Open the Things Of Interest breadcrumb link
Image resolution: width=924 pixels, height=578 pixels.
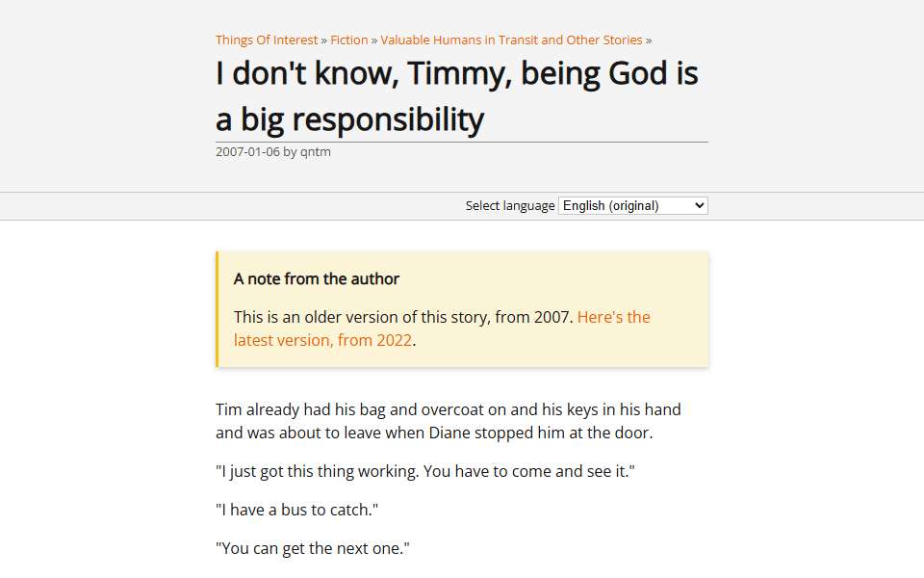[267, 40]
